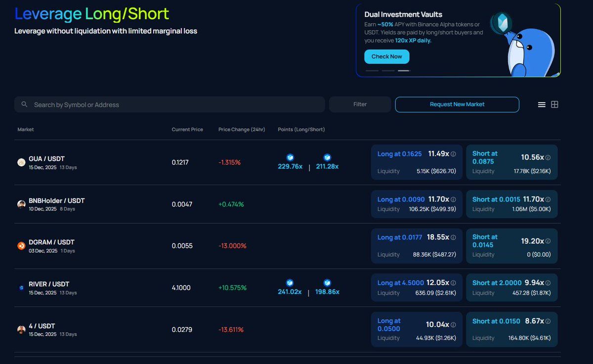This screenshot has height=364, width=593.
Task: Click the search magnifier icon
Action: pyautogui.click(x=24, y=105)
